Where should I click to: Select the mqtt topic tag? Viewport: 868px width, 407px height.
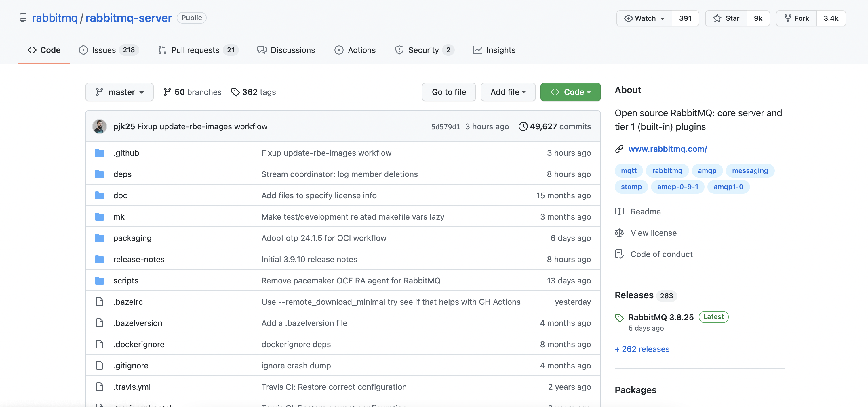coord(629,171)
